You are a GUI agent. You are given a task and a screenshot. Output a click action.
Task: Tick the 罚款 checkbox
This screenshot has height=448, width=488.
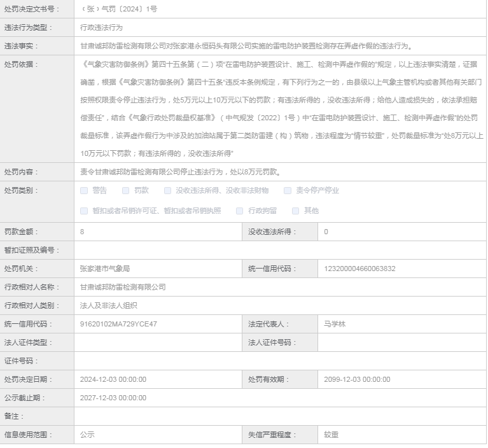pyautogui.click(x=125, y=190)
